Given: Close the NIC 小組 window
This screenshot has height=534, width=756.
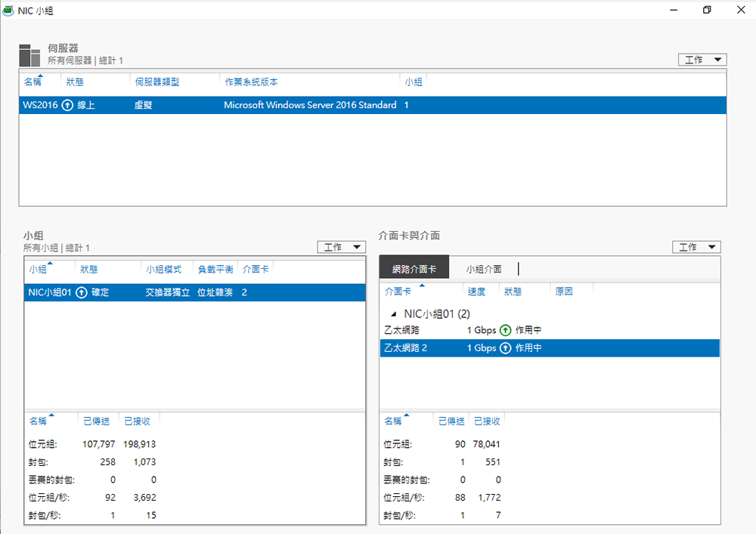Looking at the screenshot, I should tap(741, 10).
